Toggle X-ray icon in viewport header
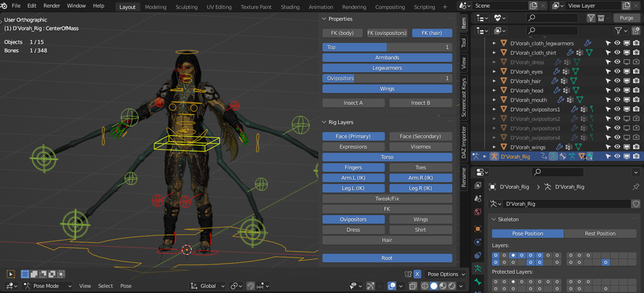The image size is (644, 293). pyautogui.click(x=413, y=286)
